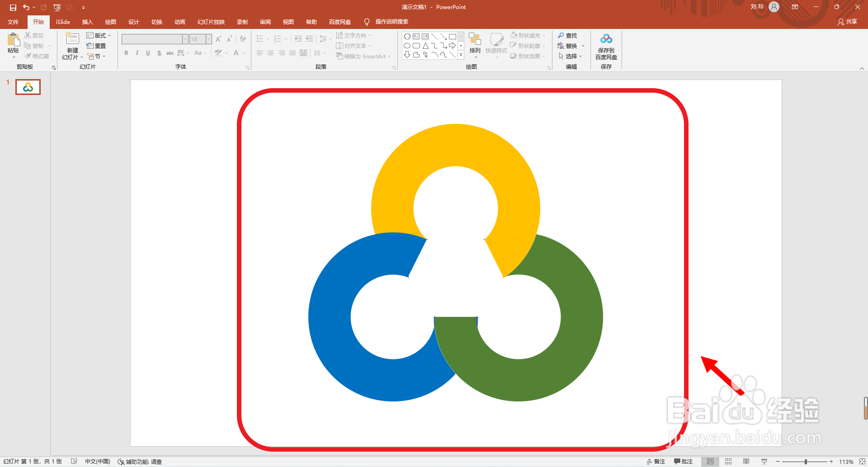Switch to 动画 Animations tab
868x467 pixels.
(x=180, y=22)
